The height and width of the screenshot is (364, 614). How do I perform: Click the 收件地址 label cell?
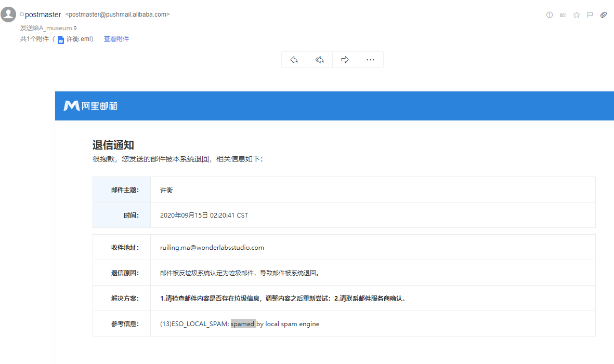122,248
